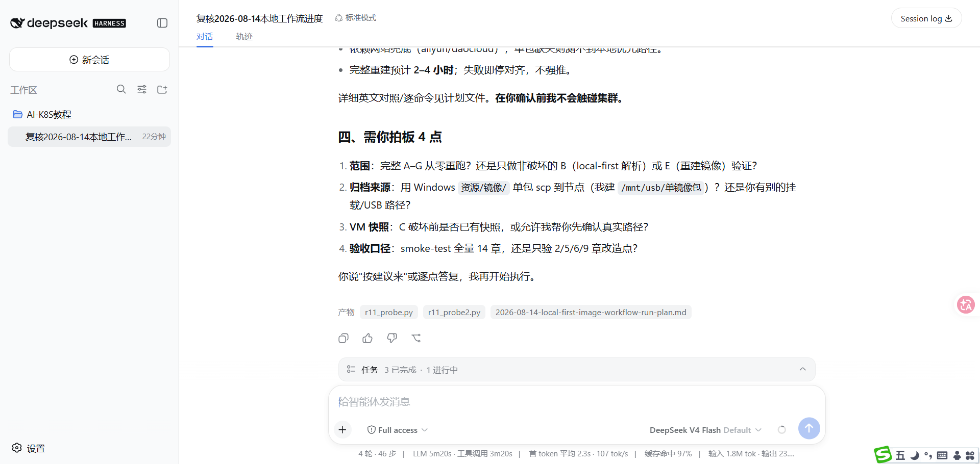Screen dimensions: 980x464
Task: Open the Full access permission dropdown
Action: click(x=398, y=430)
